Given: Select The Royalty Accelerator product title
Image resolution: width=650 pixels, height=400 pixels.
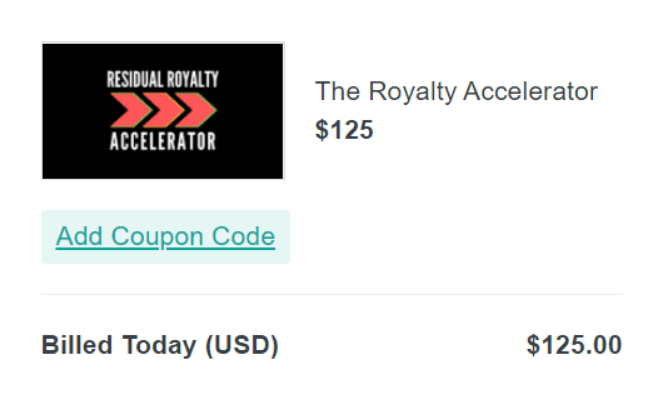Looking at the screenshot, I should point(456,92).
